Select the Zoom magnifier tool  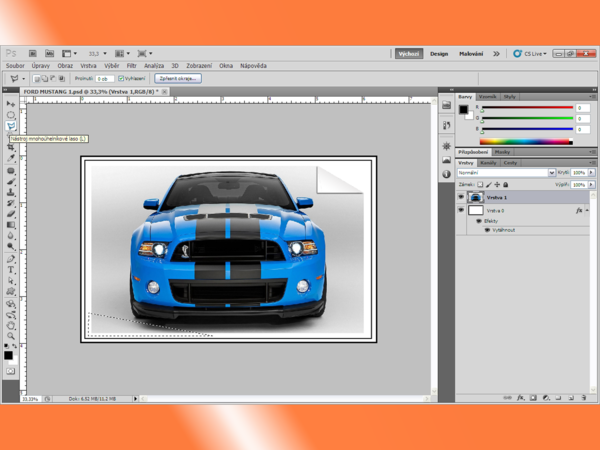[11, 336]
